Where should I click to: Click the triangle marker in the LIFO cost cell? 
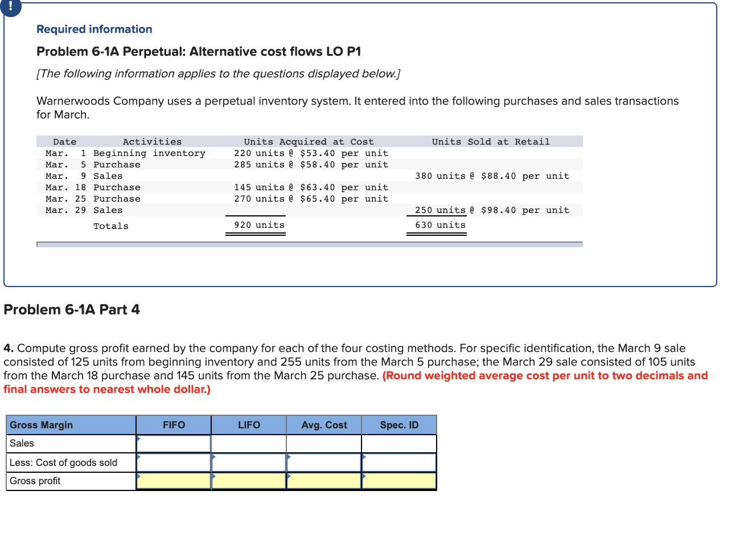(213, 459)
